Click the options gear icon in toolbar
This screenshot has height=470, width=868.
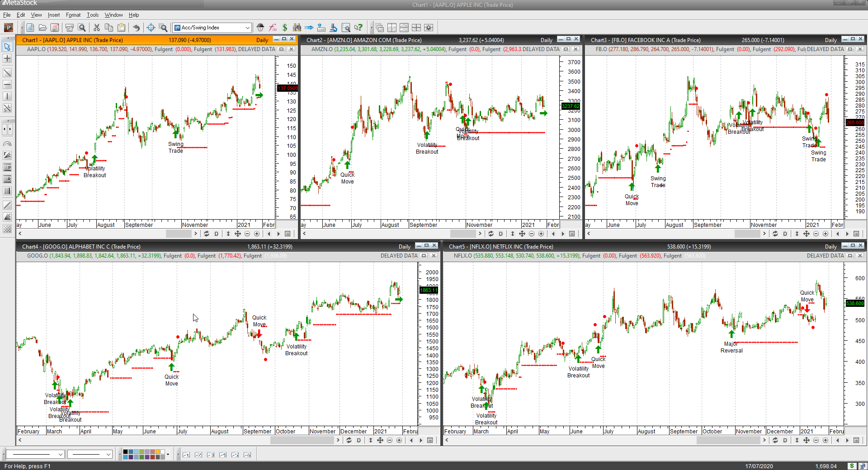tap(429, 28)
